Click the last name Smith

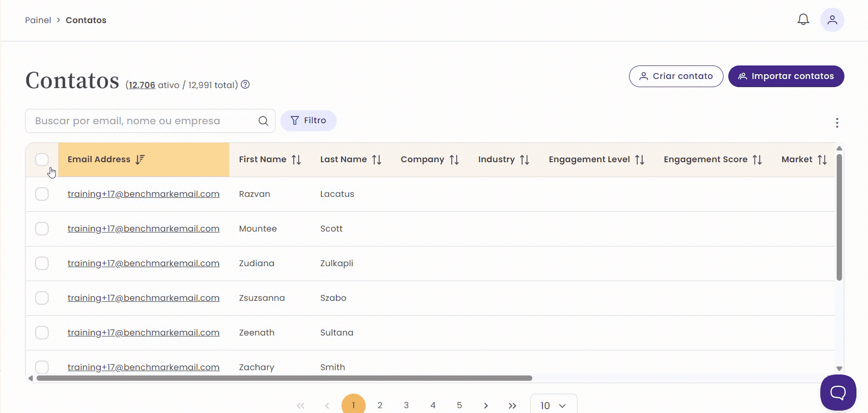(333, 367)
